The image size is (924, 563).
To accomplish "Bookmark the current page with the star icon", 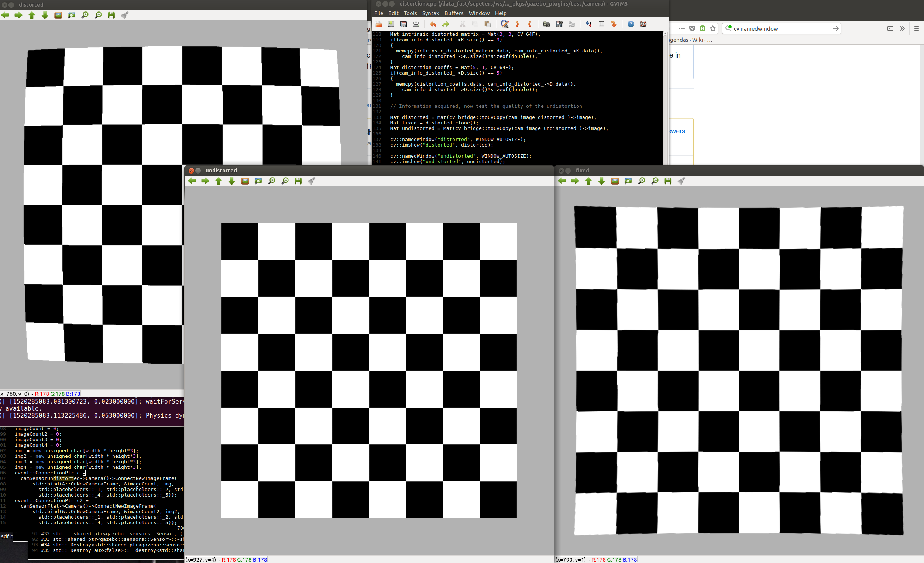I will 712,28.
